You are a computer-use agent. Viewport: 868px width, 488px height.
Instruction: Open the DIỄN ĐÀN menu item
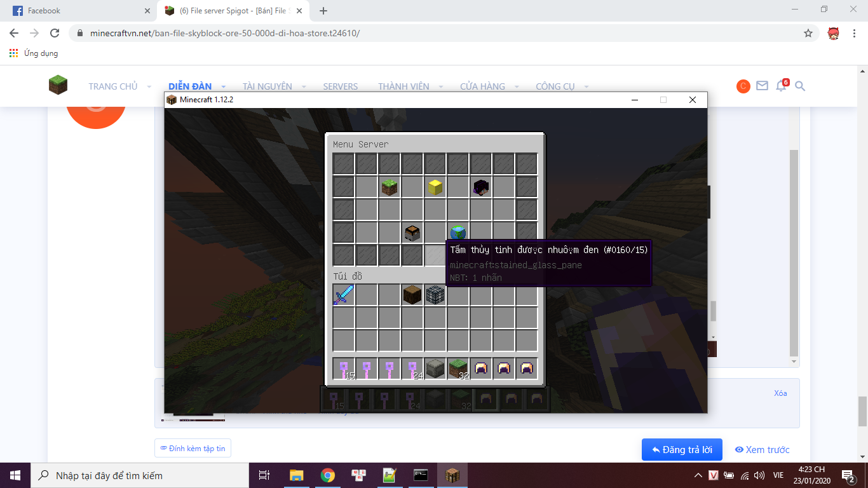point(190,86)
